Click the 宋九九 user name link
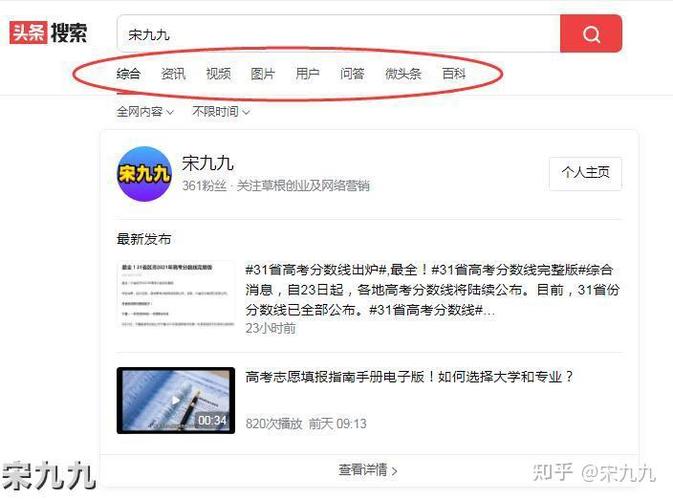Viewport: 673px width, 500px height. pos(208,164)
